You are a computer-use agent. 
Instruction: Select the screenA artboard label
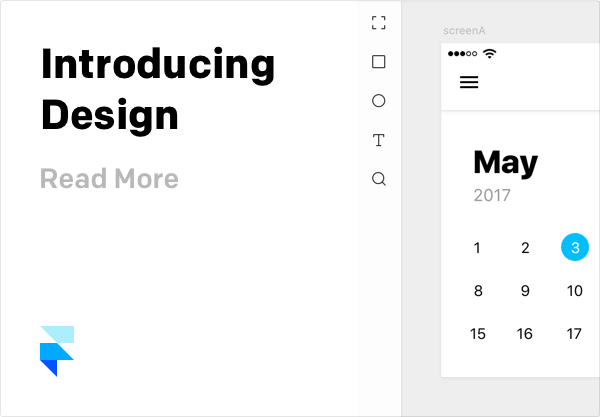[x=464, y=31]
